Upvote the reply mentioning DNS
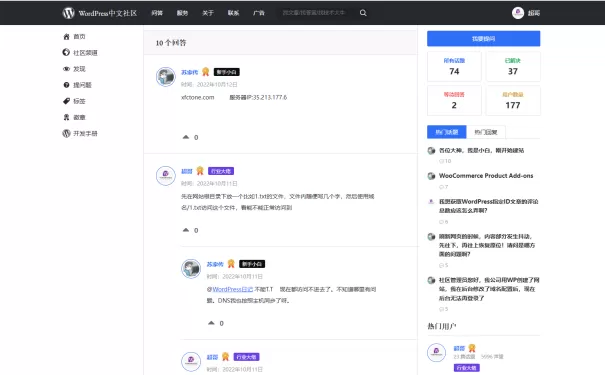The image size is (605, 375). [x=211, y=323]
